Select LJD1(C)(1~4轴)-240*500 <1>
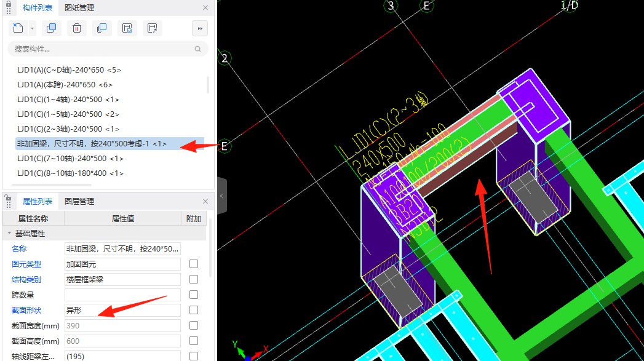Viewport: 644px width, 361px height. [x=68, y=100]
